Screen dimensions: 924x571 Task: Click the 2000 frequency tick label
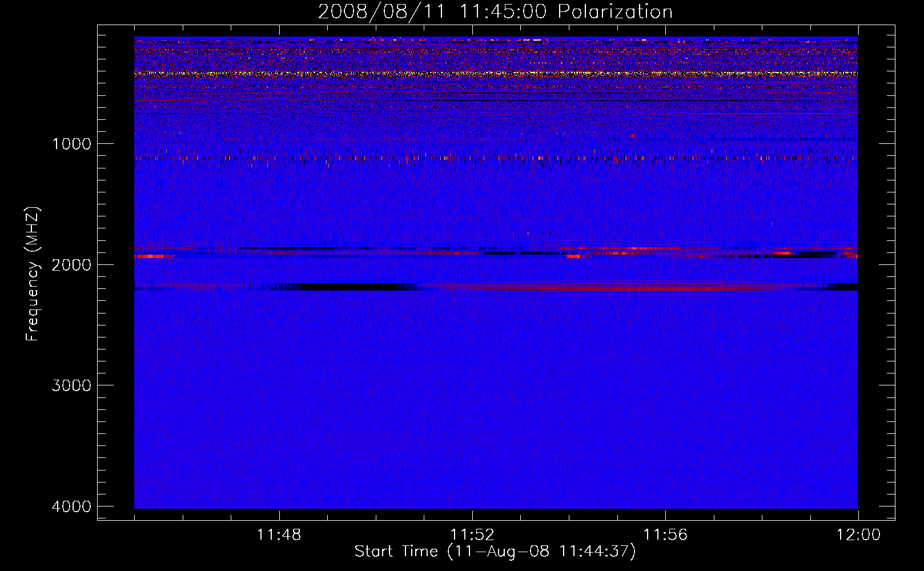click(71, 264)
